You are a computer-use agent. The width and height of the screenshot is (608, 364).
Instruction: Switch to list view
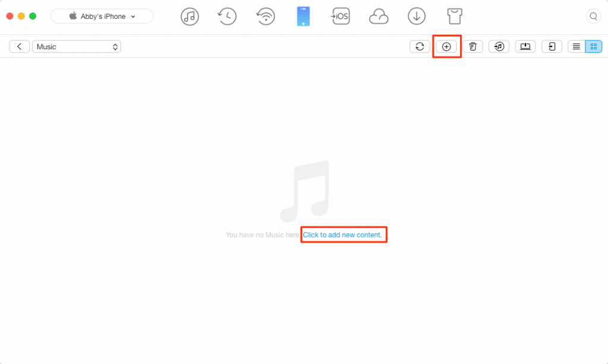577,46
